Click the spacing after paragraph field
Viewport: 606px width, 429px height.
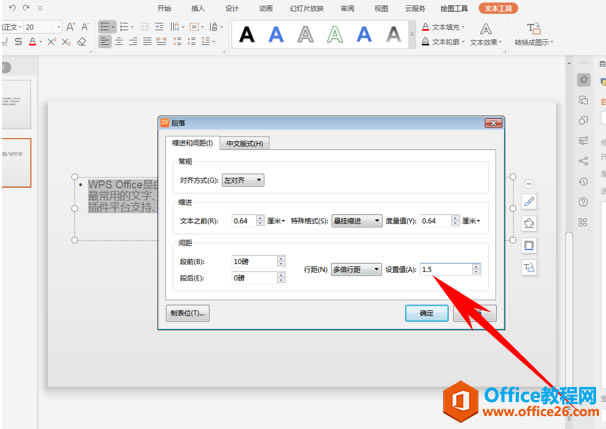[254, 278]
